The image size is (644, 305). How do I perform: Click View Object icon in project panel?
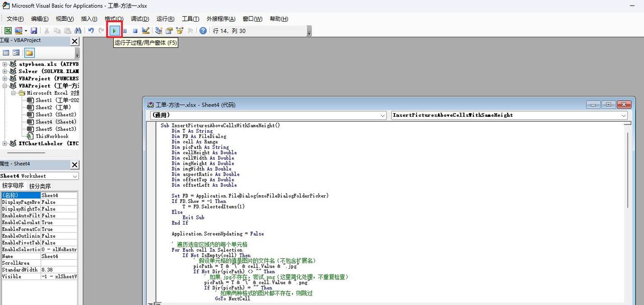tap(16, 53)
